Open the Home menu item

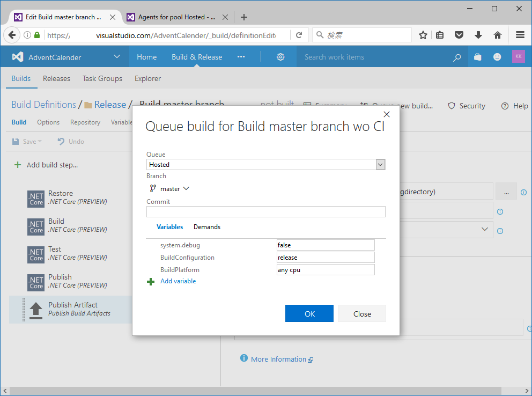tap(146, 57)
